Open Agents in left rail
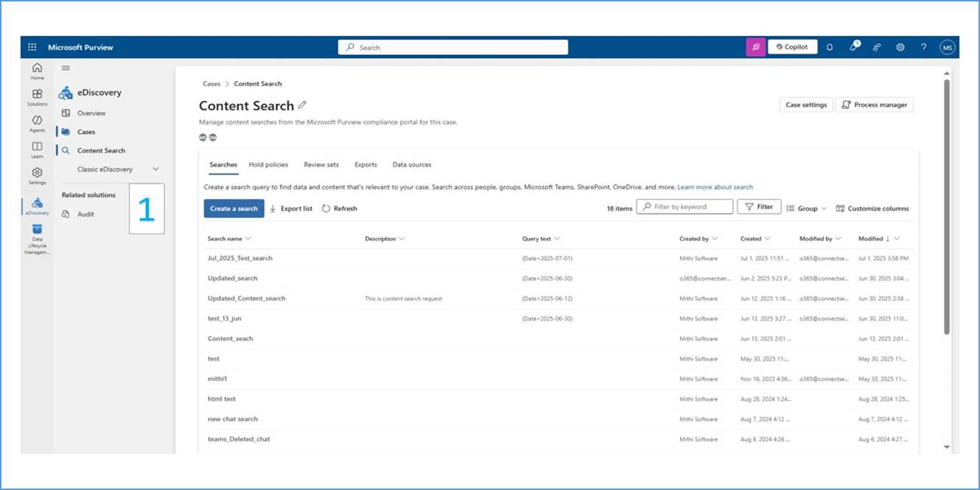980x490 pixels. click(x=37, y=124)
